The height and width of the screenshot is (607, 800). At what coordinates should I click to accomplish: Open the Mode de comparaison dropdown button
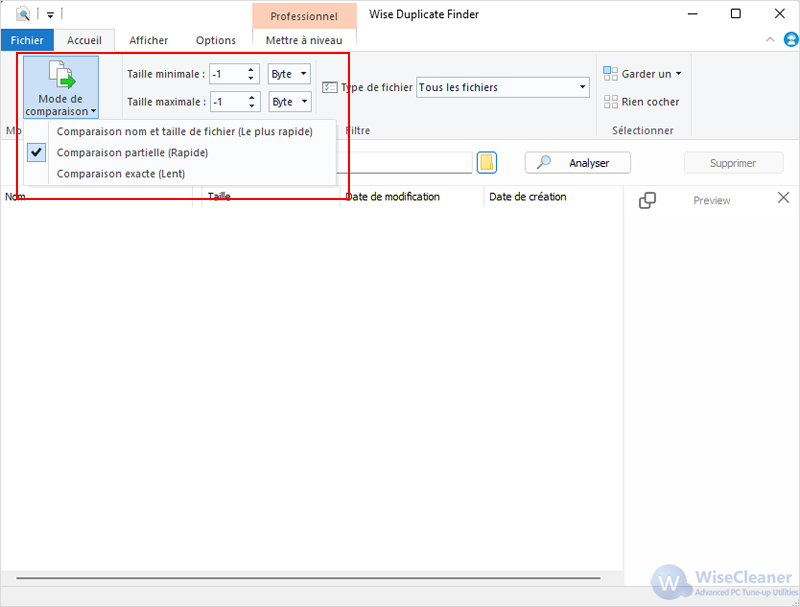(x=61, y=87)
